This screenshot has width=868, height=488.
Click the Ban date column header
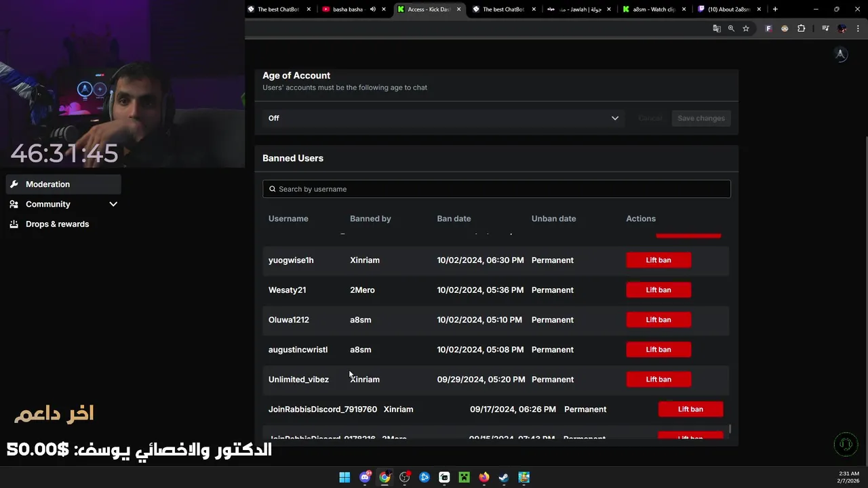click(x=454, y=219)
